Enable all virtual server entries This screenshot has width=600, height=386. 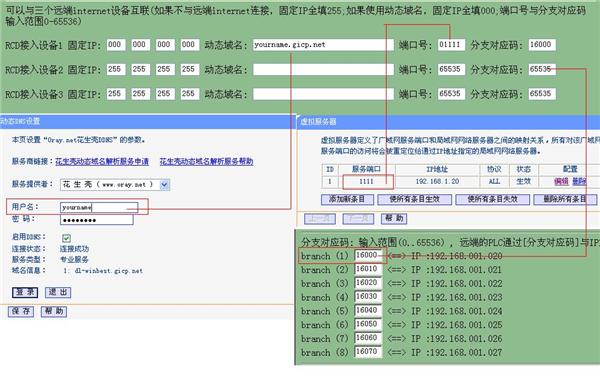[x=414, y=199]
